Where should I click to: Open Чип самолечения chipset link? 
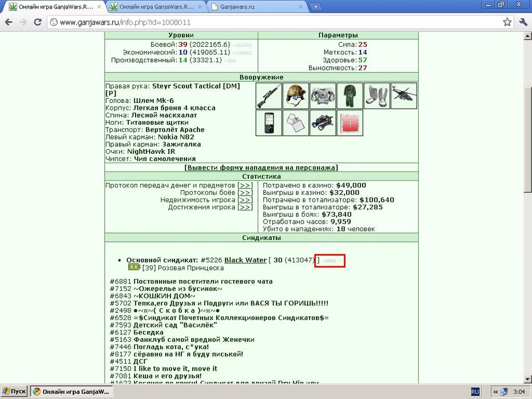(165, 159)
